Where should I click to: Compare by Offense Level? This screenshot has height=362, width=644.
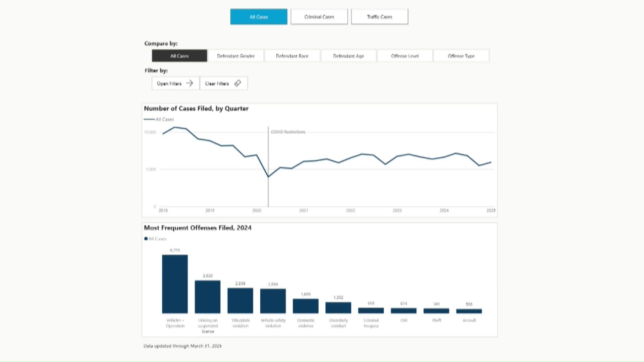(405, 56)
